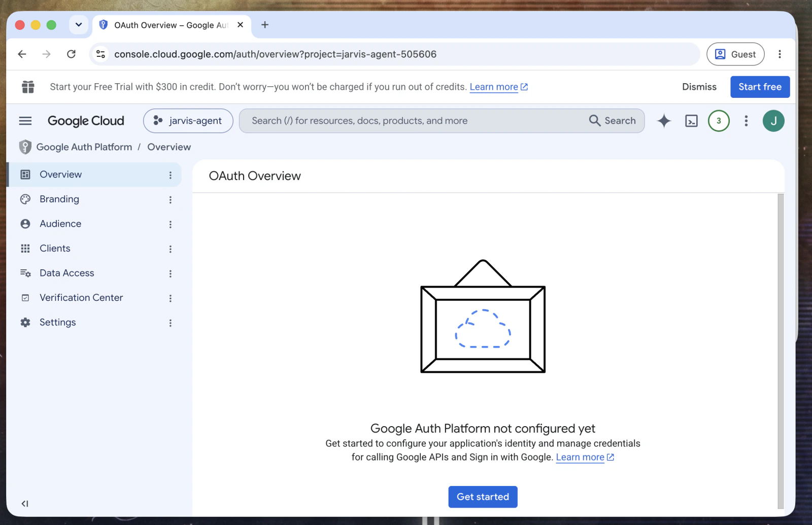Click the Google Cloud logo
This screenshot has height=525, width=812.
[86, 121]
